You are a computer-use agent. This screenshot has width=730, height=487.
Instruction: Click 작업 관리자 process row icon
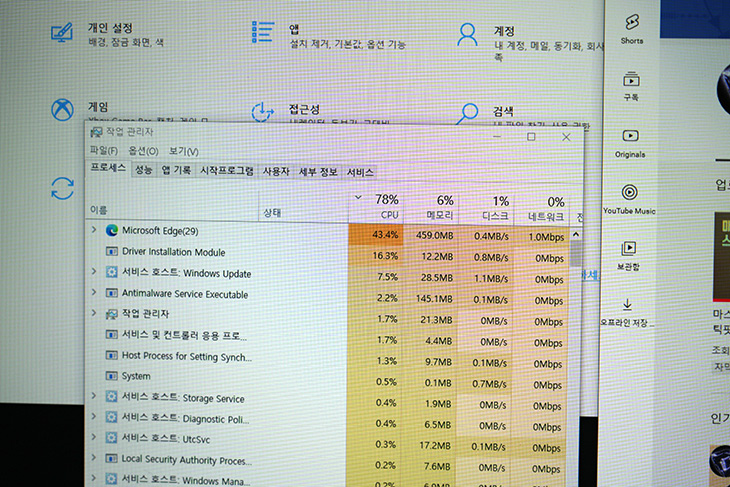(x=111, y=314)
